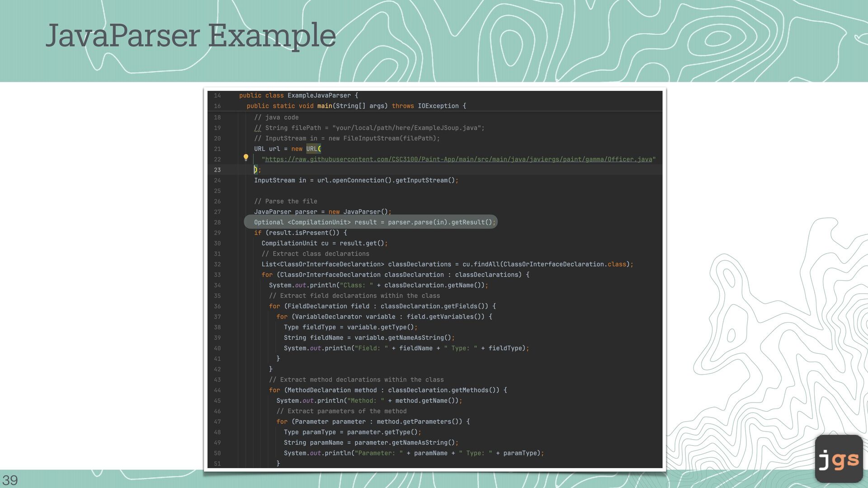Click line number 16 in gutter
Screen dimensions: 868x488
click(217, 106)
